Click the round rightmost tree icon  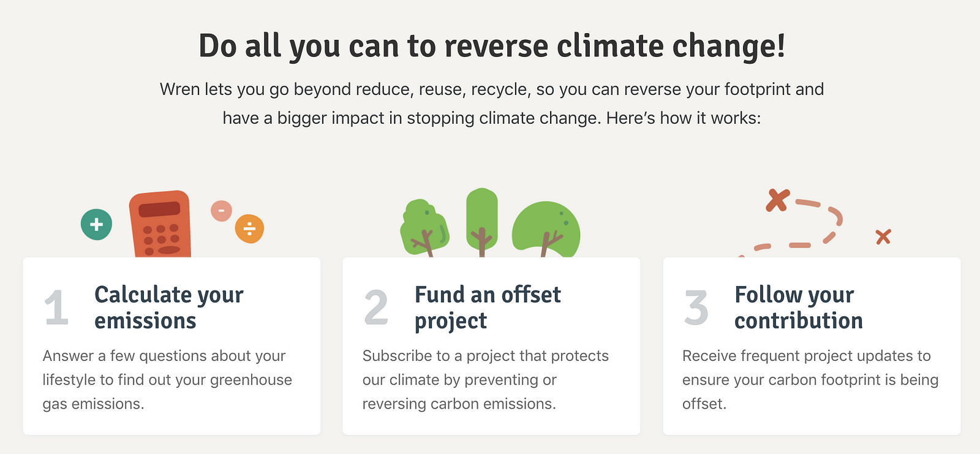(x=546, y=227)
